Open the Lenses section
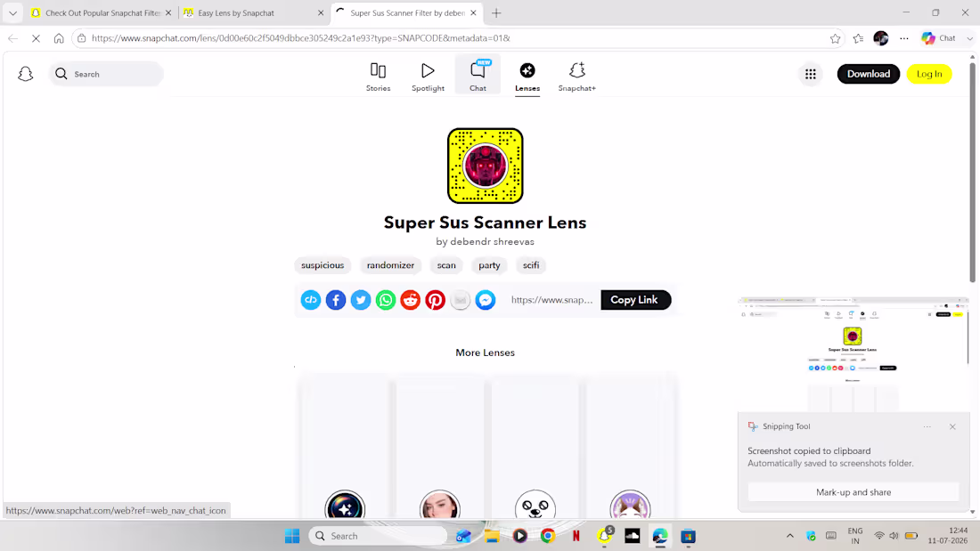Image resolution: width=980 pixels, height=551 pixels. (x=527, y=77)
